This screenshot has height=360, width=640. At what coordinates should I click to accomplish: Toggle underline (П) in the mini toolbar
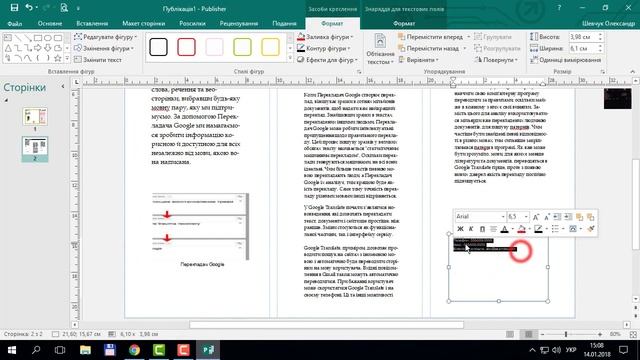click(482, 229)
